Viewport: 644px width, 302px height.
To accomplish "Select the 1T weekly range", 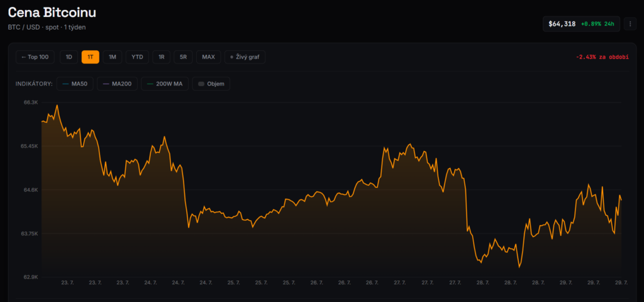I will (x=91, y=57).
